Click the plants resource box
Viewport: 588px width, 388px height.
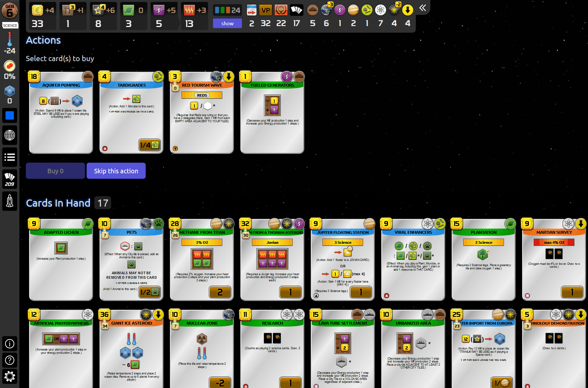pos(134,16)
